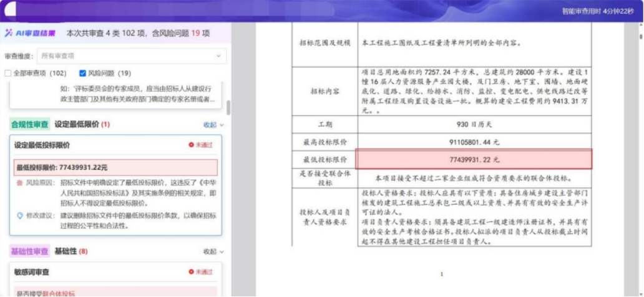The height and width of the screenshot is (297, 644).
Task: Click the document viewer scrollbar thumb
Action: [641, 36]
